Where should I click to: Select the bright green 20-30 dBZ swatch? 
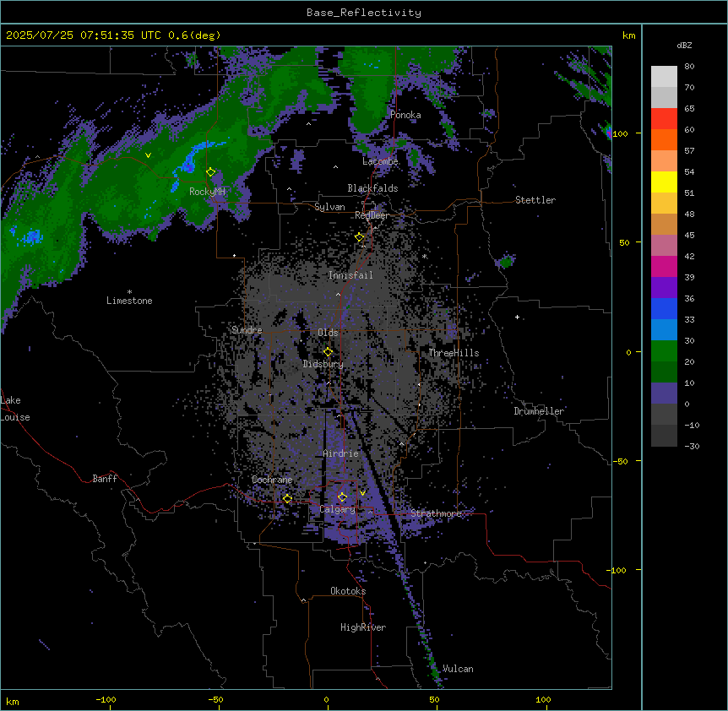[x=664, y=351]
